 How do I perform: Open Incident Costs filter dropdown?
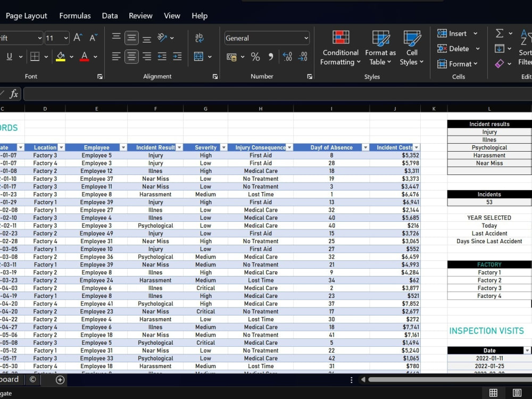(x=417, y=147)
